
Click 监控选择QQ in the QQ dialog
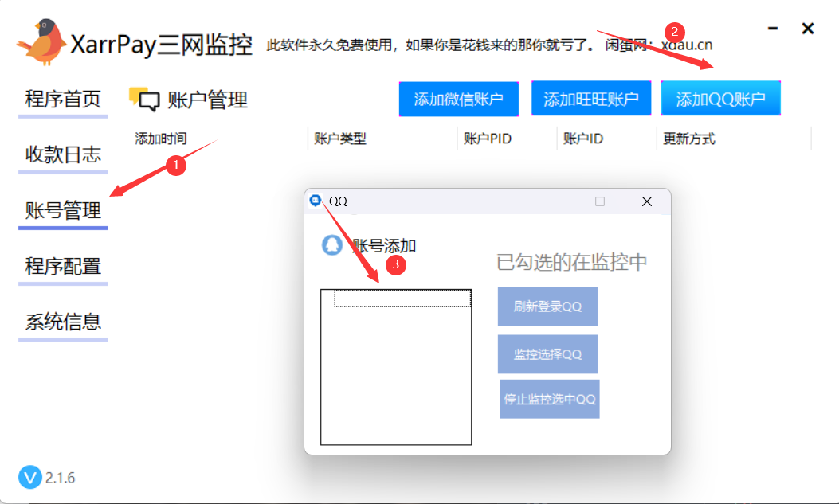(x=547, y=353)
